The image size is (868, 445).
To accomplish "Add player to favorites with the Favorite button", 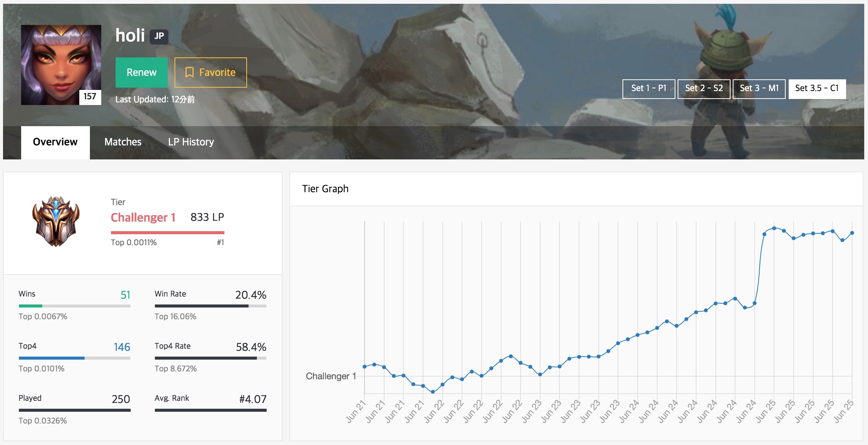I will click(210, 73).
